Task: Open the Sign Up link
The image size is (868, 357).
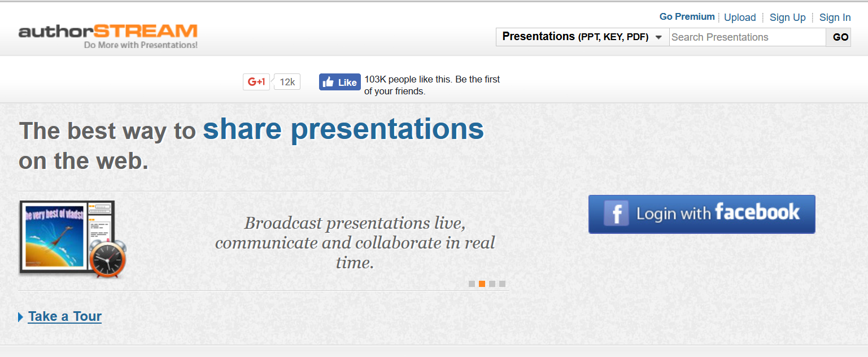Action: click(x=787, y=18)
